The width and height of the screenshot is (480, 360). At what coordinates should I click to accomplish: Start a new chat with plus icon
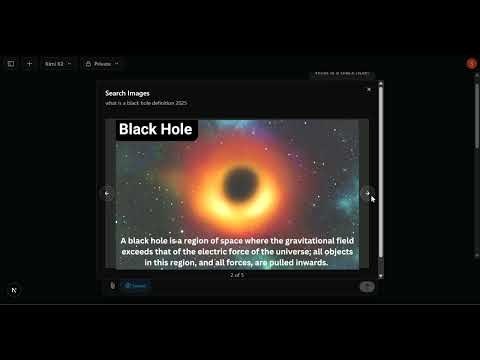tap(29, 64)
